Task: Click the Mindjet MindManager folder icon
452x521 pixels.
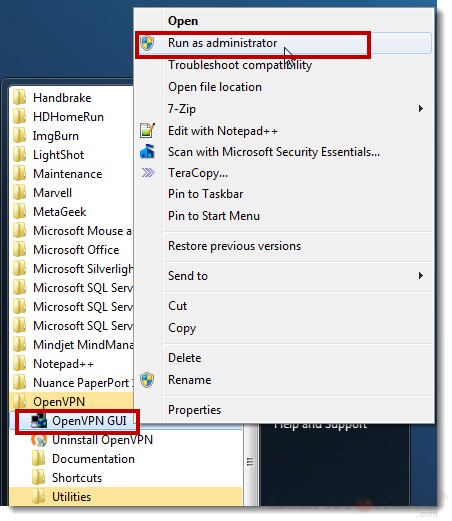Action: [19, 345]
